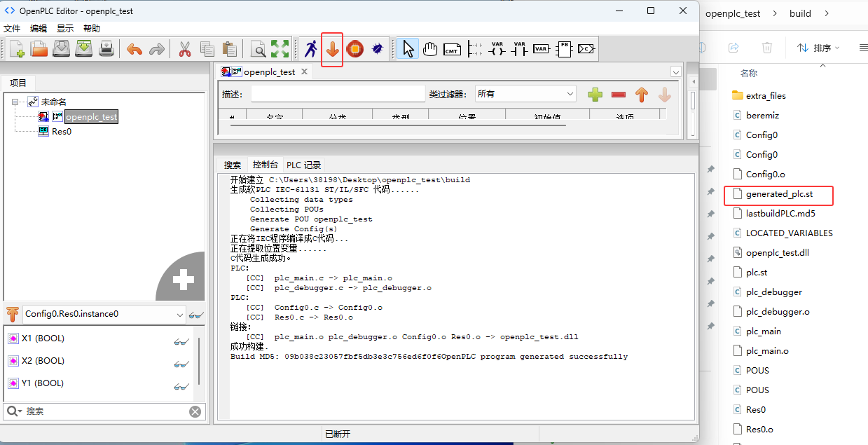The height and width of the screenshot is (445, 868).
Task: Click the orange down arrow to generate the PLC program
Action: click(x=332, y=49)
